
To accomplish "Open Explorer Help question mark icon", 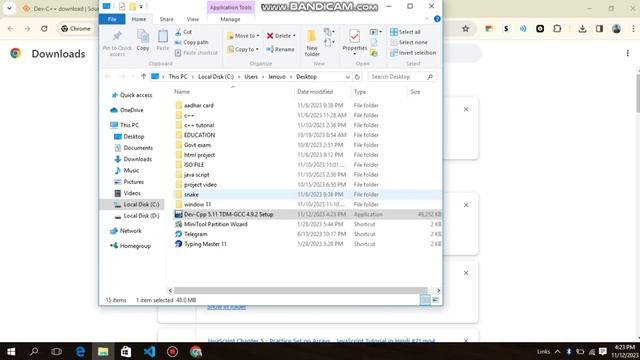I will (x=437, y=19).
